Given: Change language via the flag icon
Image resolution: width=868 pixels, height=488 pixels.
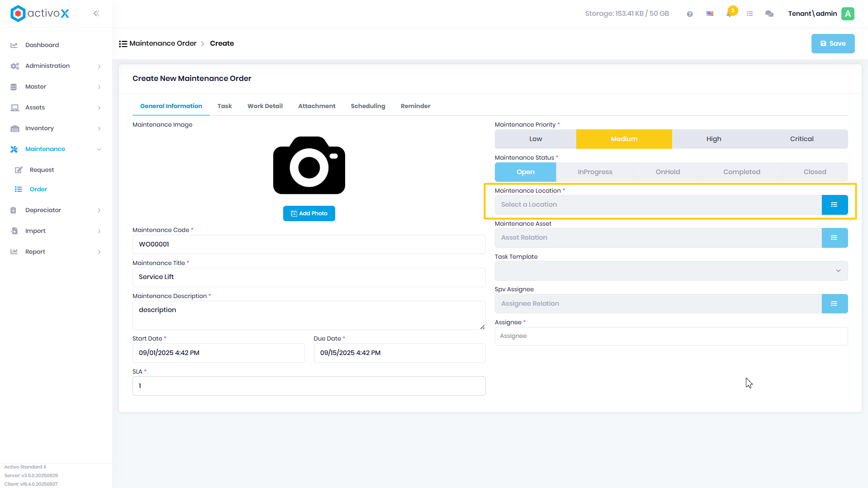Looking at the screenshot, I should (x=710, y=14).
